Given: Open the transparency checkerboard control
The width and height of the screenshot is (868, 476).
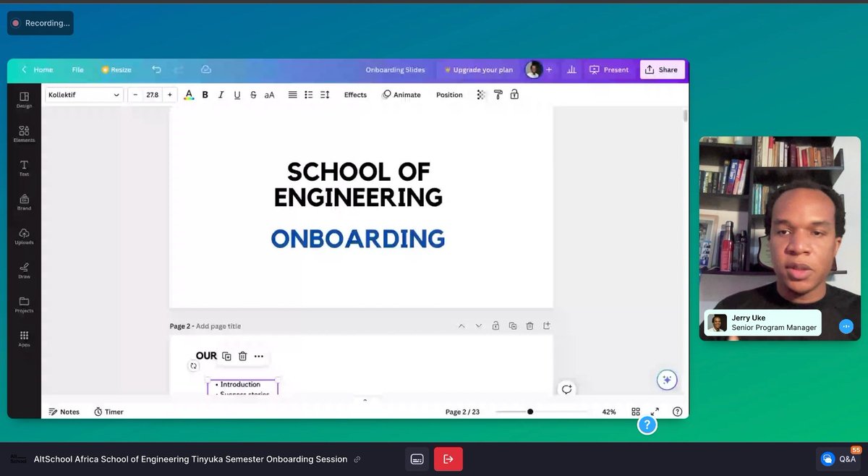Looking at the screenshot, I should [481, 95].
